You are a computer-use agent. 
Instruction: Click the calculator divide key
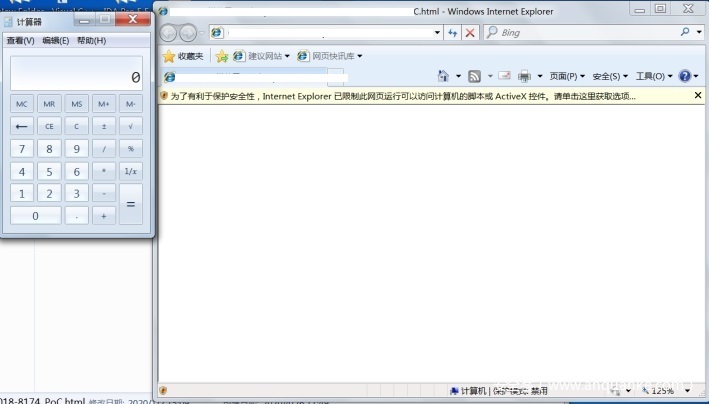point(104,148)
